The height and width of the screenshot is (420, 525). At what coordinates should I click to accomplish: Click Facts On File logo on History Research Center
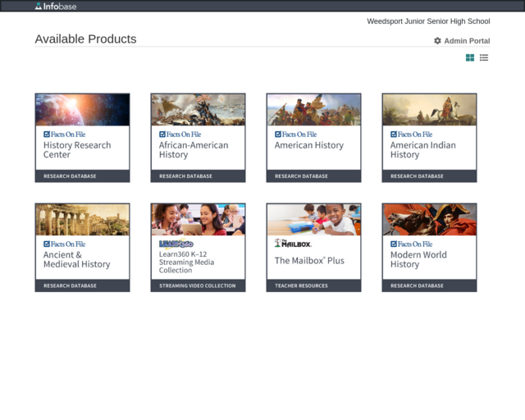(x=64, y=135)
